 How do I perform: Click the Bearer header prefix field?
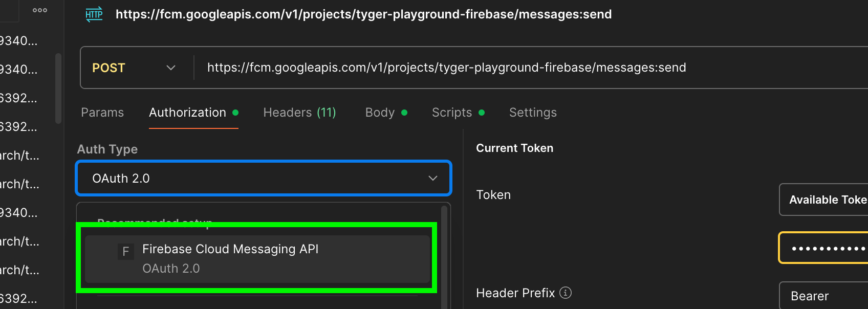(x=823, y=296)
